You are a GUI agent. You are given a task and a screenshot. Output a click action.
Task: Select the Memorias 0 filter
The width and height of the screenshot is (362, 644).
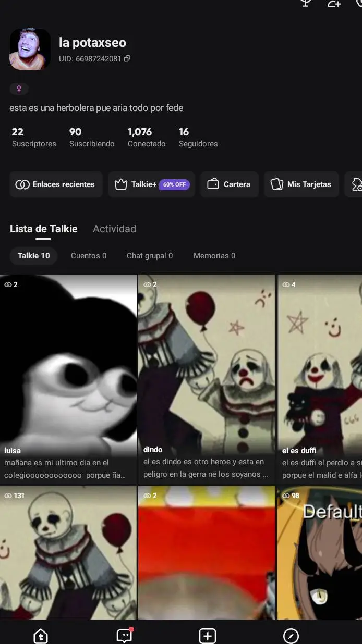pyautogui.click(x=214, y=256)
